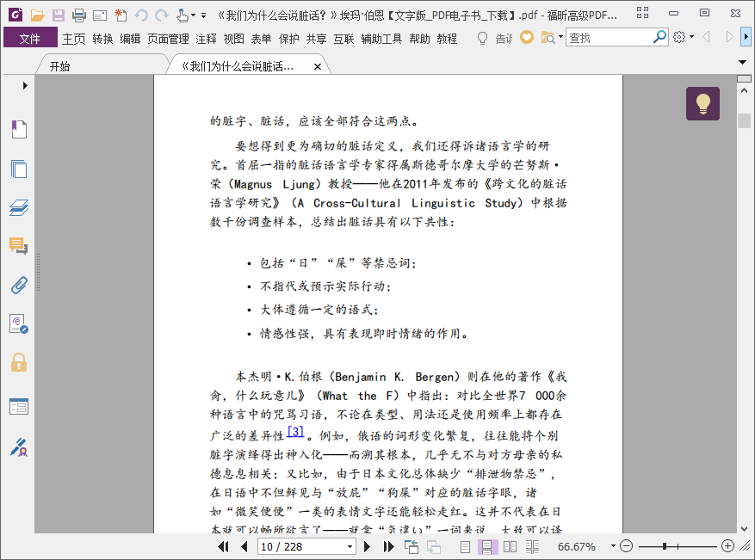The image size is (755, 560).
Task: Follow the footnote [3] link
Action: pos(295,431)
